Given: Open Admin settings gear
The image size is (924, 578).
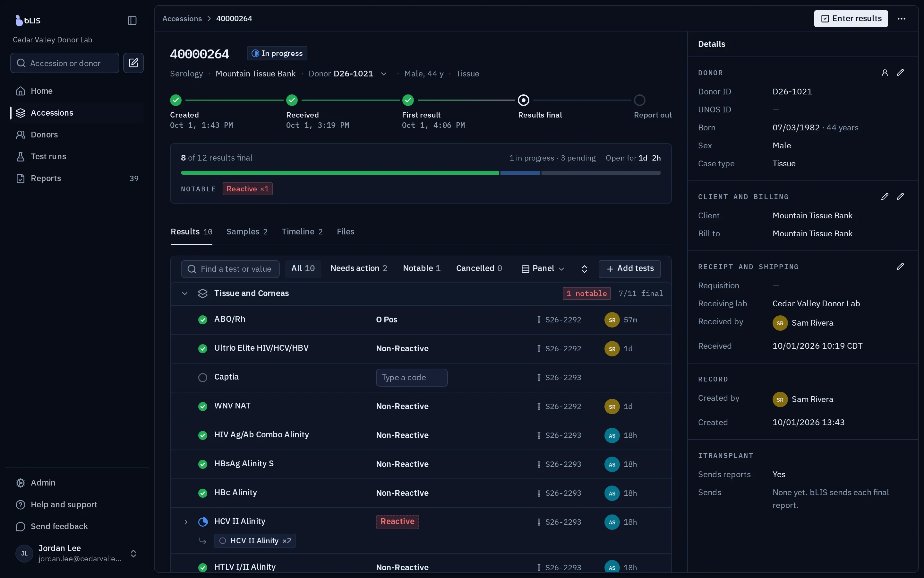Looking at the screenshot, I should (21, 483).
